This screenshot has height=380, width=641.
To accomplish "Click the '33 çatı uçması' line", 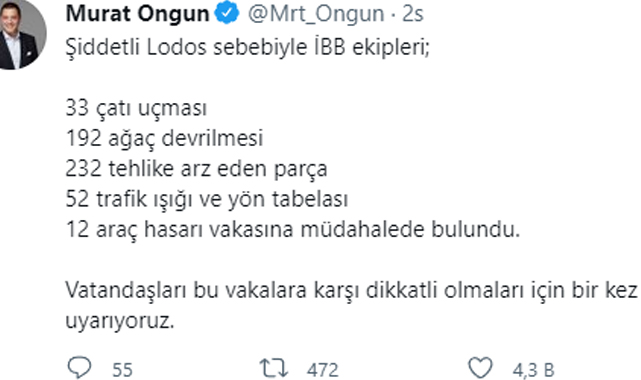I will click(x=136, y=109).
